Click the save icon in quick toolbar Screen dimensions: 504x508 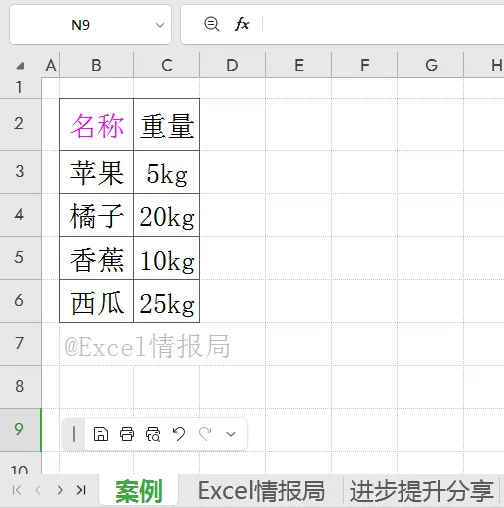tap(101, 434)
